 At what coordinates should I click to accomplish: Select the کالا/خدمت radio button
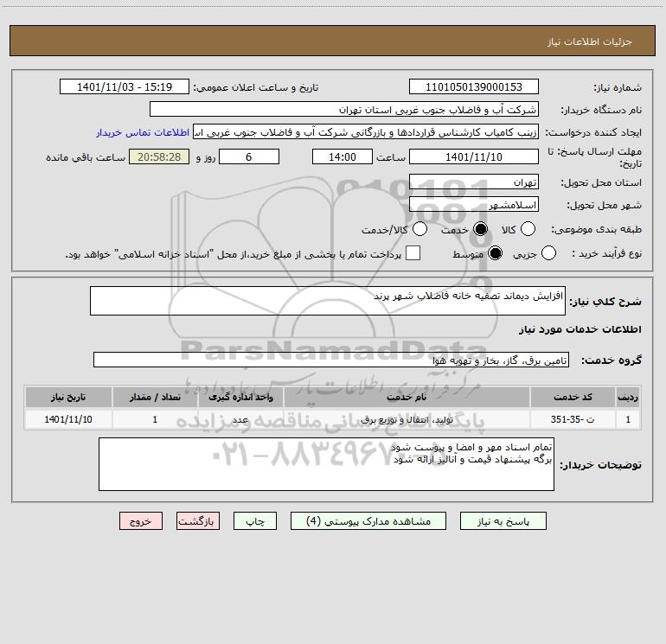[x=419, y=229]
